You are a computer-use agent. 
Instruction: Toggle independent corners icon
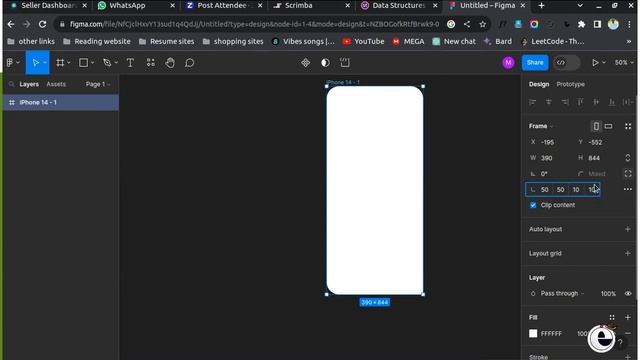[x=628, y=174]
